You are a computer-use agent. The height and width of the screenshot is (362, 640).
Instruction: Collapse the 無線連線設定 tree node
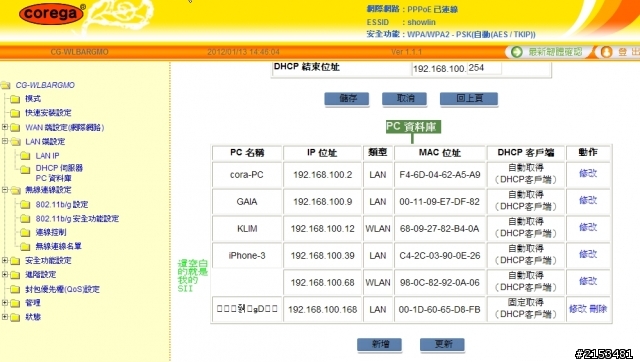click(5, 190)
